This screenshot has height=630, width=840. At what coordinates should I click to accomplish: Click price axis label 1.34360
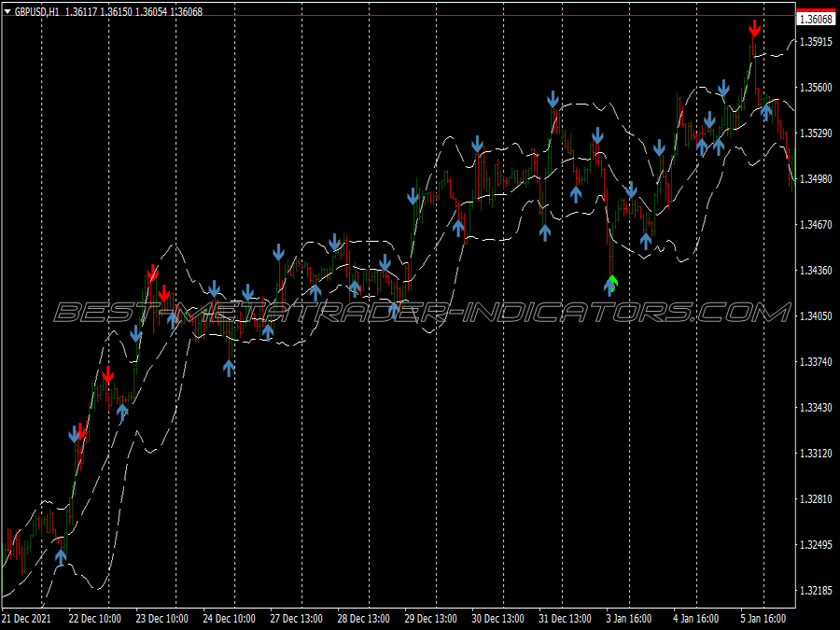click(x=816, y=271)
